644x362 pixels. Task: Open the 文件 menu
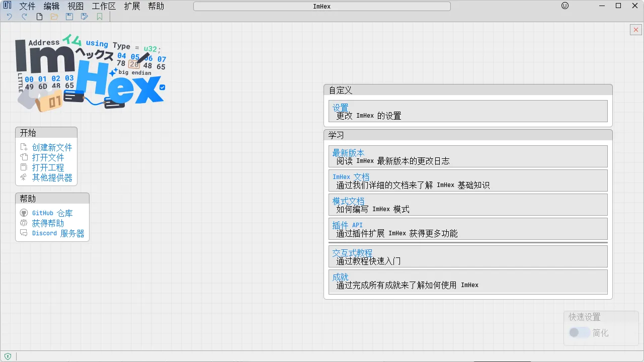[27, 6]
